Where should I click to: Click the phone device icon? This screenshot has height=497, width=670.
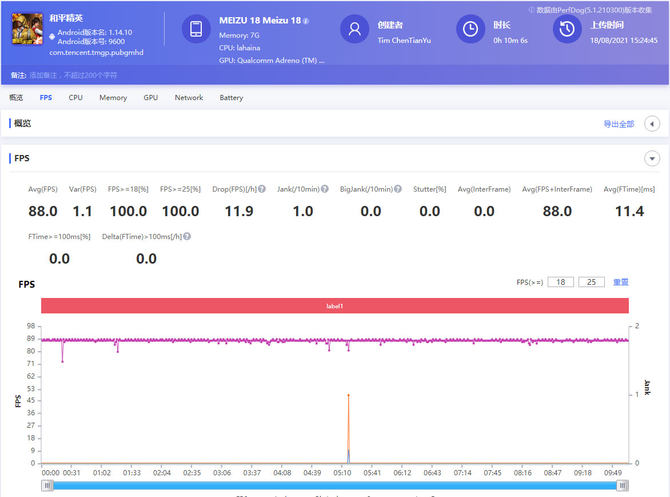click(197, 30)
